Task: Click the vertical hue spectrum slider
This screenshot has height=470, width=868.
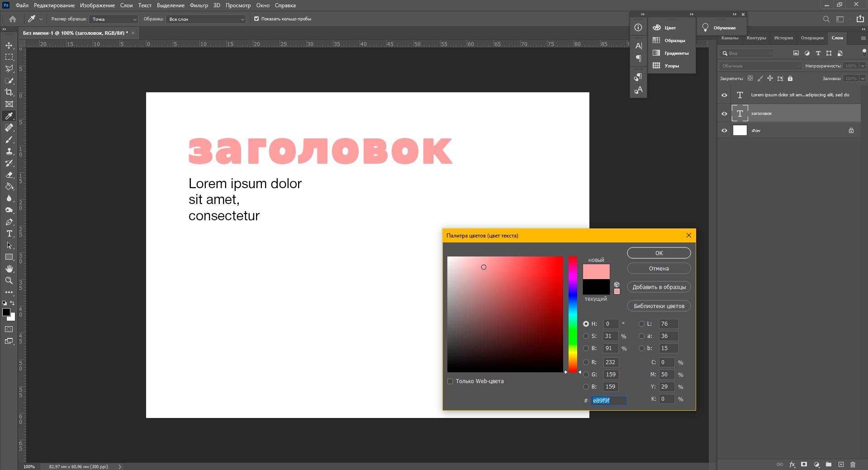Action: click(x=573, y=314)
